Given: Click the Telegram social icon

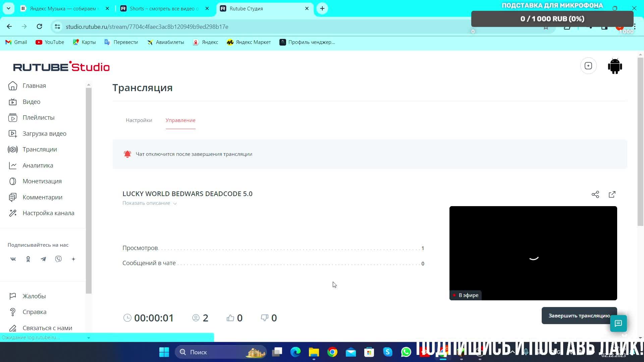Looking at the screenshot, I should coord(43,259).
